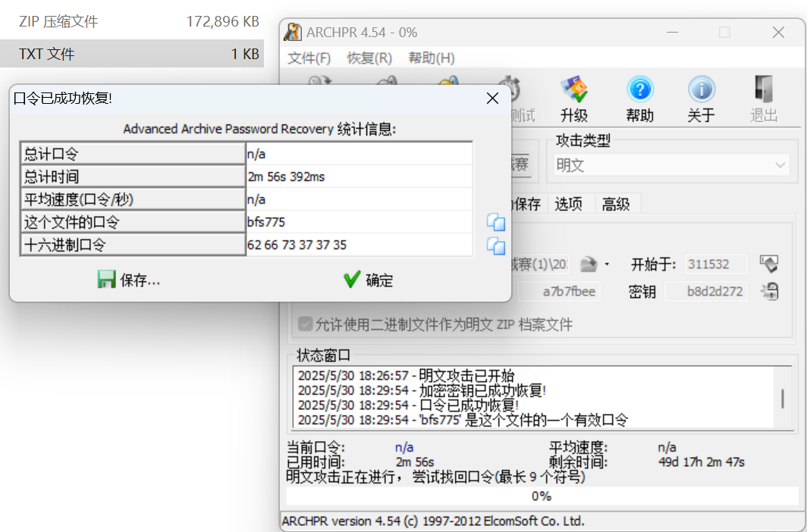Viewport: 807px width, 532px height.
Task: Click the 已用时间 value 2m 56s
Action: [x=415, y=462]
